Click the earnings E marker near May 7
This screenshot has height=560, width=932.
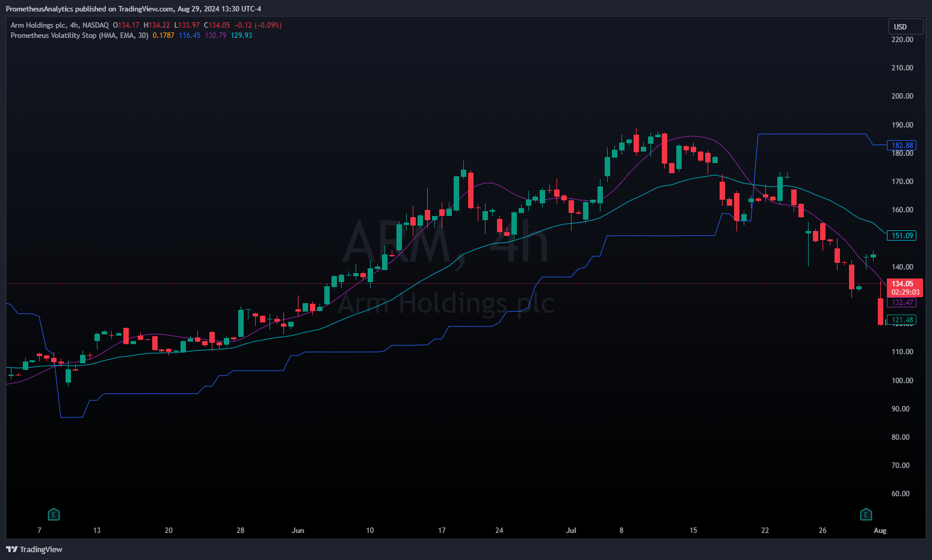(54, 514)
